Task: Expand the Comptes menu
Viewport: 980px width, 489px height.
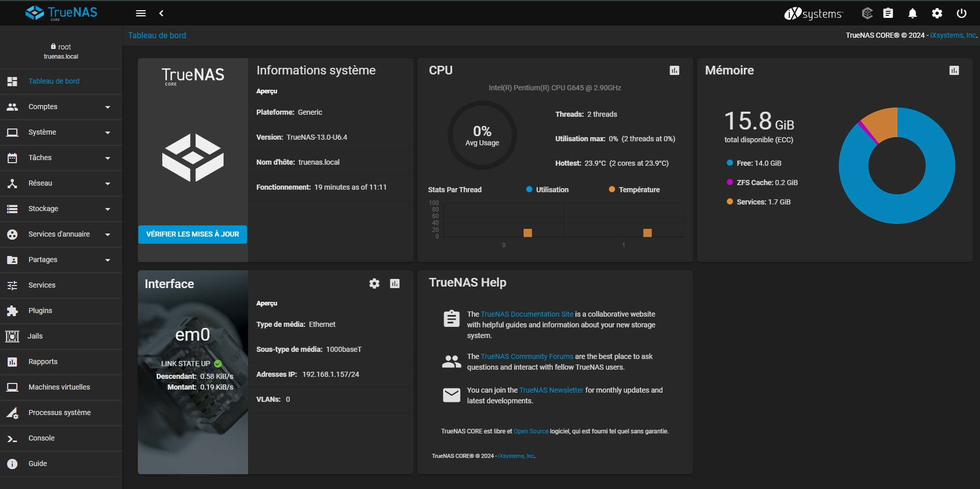Action: tap(61, 107)
